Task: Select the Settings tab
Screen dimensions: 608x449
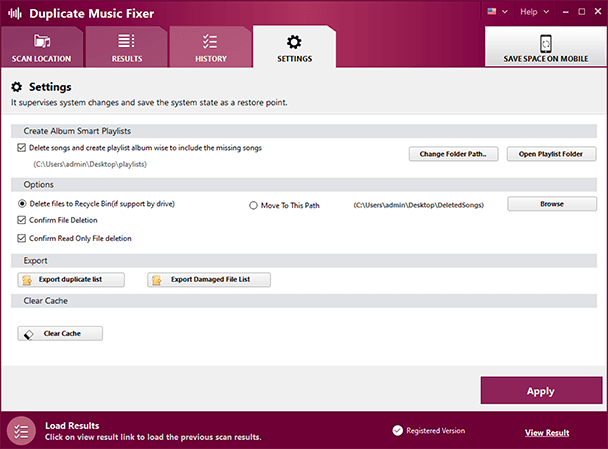Action: (x=294, y=47)
